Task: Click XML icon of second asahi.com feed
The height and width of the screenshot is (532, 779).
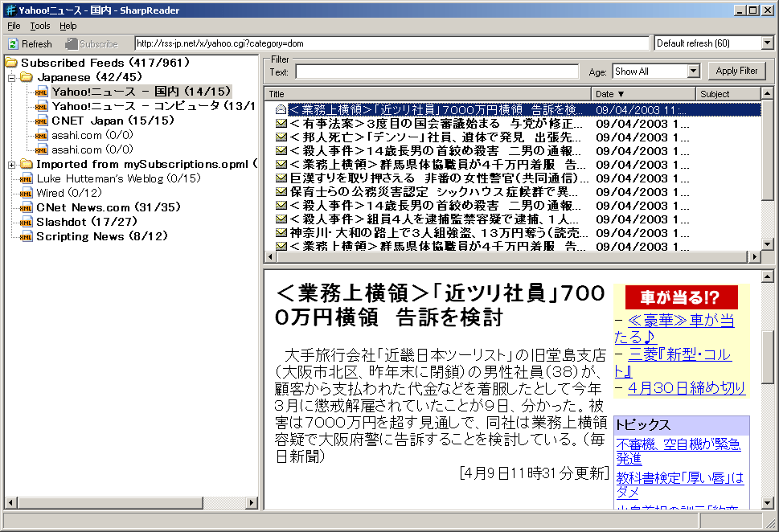Action: (41, 149)
